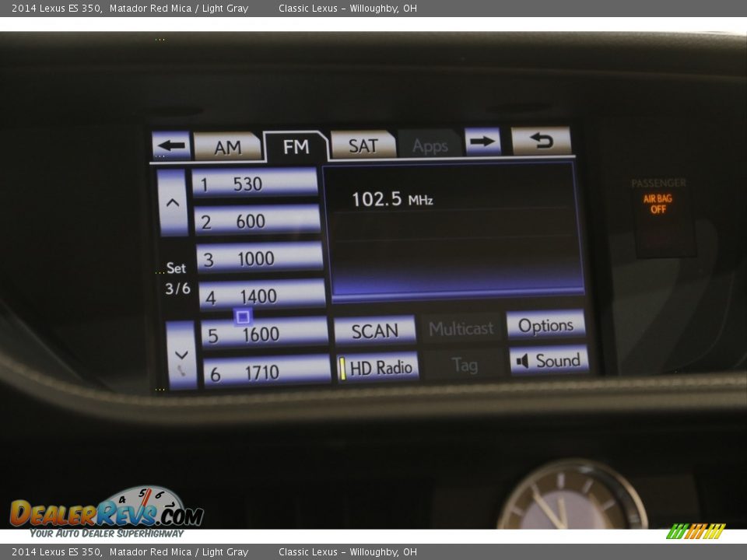Enable Multicast mode
The width and height of the screenshot is (747, 560).
point(462,328)
